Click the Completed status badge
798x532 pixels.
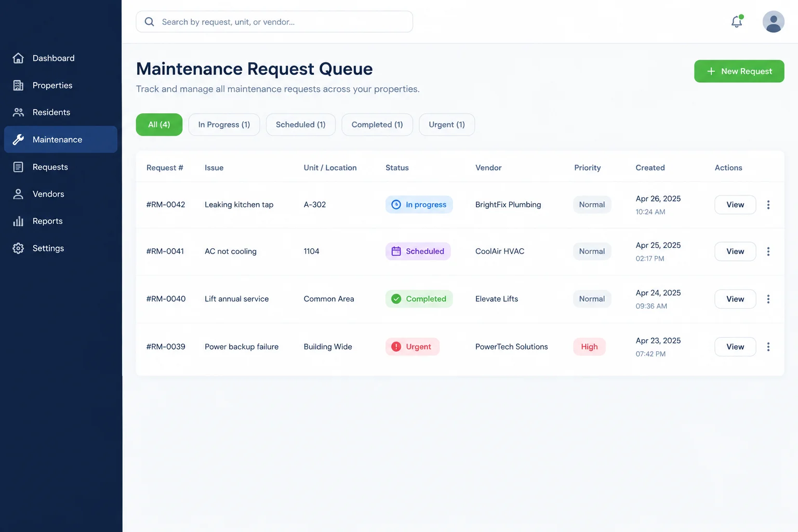(419, 299)
